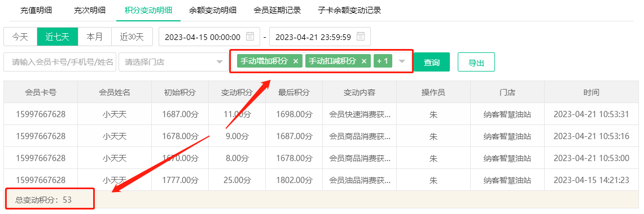This screenshot has width=644, height=214.
Task: Click the 总变动积分: 53 summary text
Action: coord(43,200)
